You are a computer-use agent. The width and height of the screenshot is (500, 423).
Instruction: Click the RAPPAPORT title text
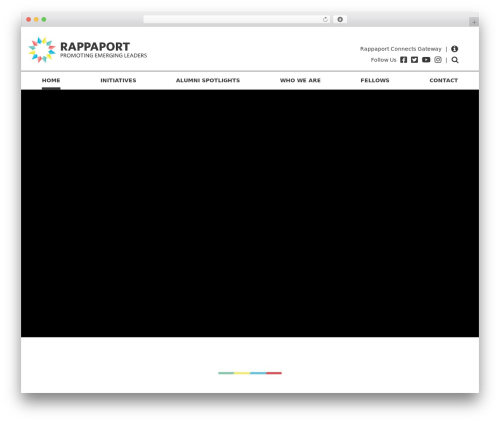click(x=95, y=47)
